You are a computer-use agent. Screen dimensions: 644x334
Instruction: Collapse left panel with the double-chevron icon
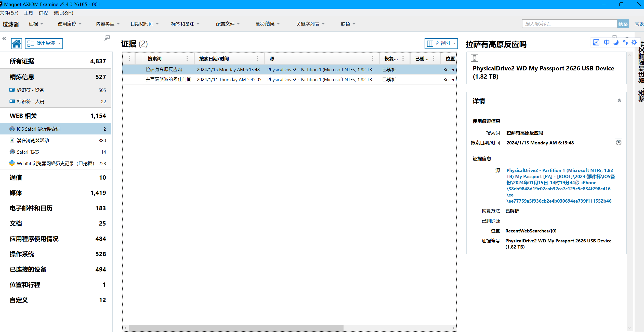coord(4,39)
